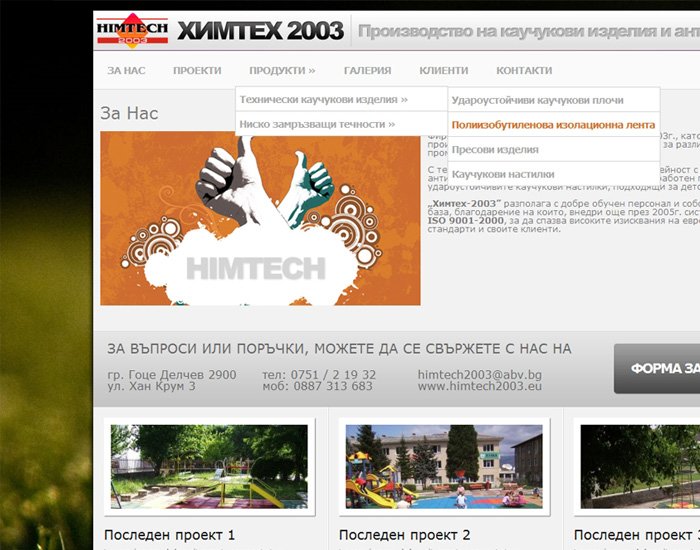The width and height of the screenshot is (700, 550).
Task: Choose Пресови изделия from submenu
Action: [x=495, y=149]
